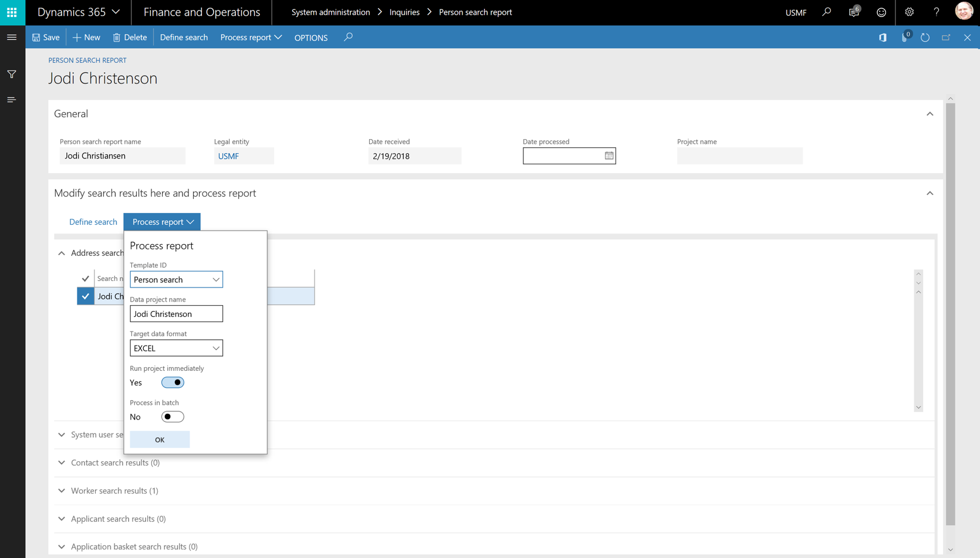980x558 pixels.
Task: Collapse Address search results group
Action: (x=62, y=253)
